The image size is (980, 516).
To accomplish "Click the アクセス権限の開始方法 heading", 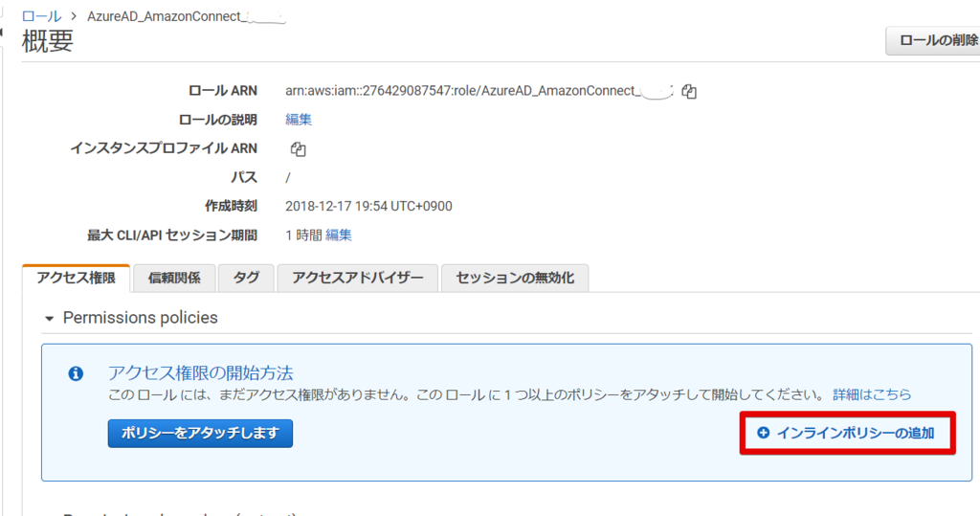I will click(201, 373).
